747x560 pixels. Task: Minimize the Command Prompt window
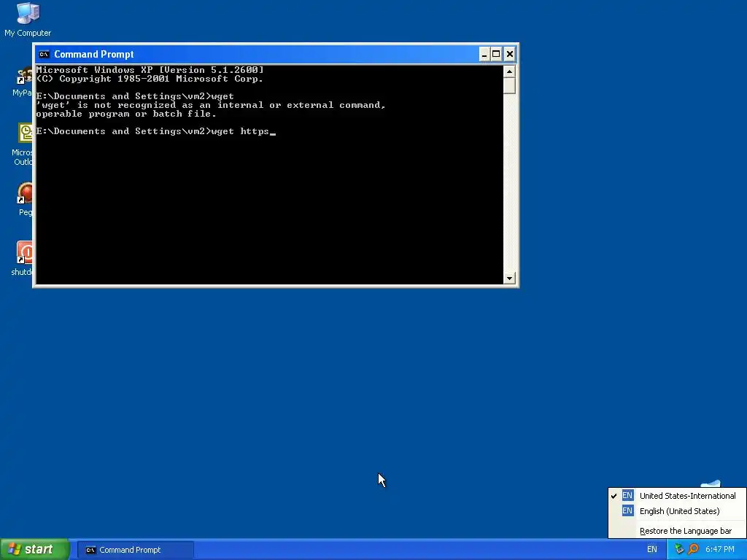484,54
